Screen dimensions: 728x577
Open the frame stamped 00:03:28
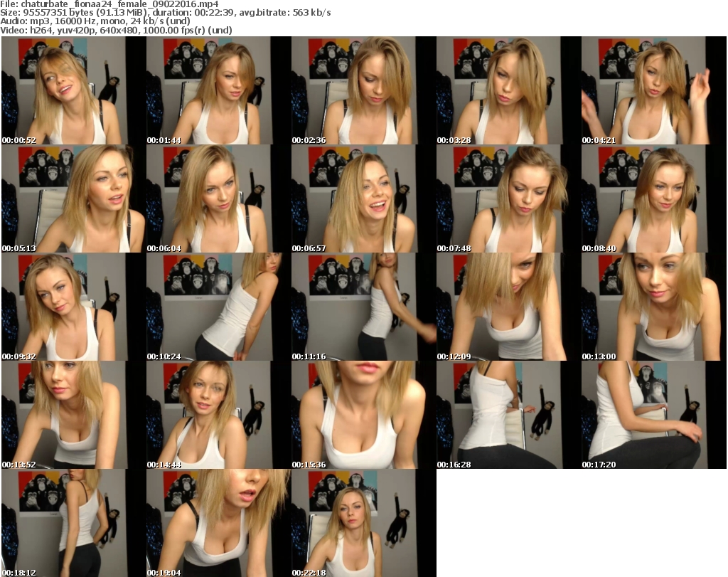[508, 90]
